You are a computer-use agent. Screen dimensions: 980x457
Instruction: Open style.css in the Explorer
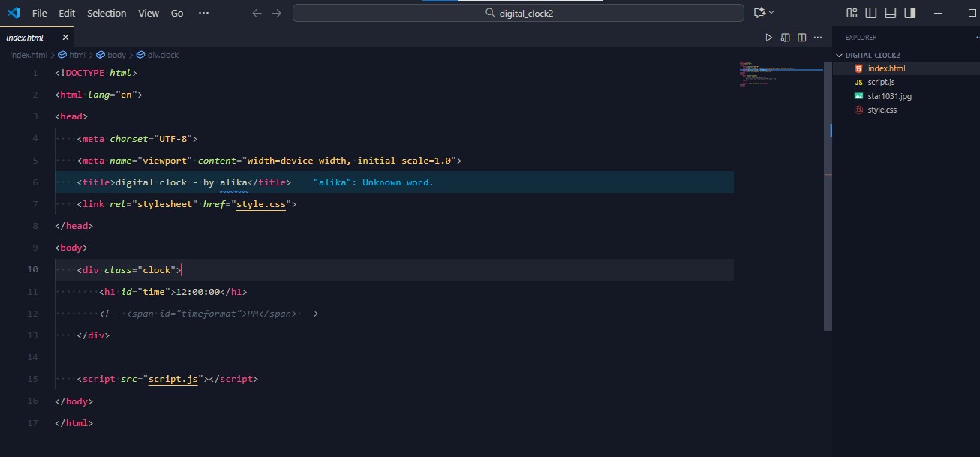882,110
